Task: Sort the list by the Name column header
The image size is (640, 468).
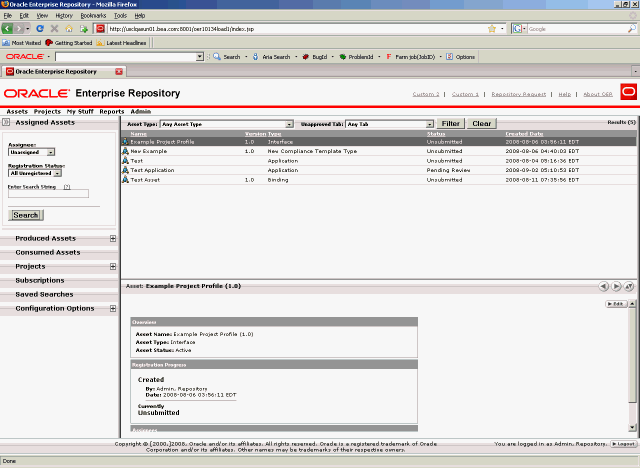Action: pyautogui.click(x=138, y=134)
